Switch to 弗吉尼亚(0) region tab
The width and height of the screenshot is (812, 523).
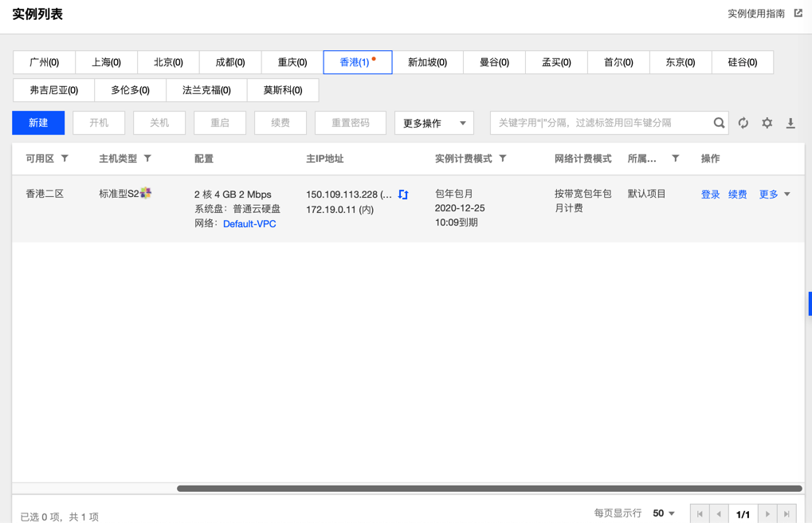pyautogui.click(x=54, y=90)
